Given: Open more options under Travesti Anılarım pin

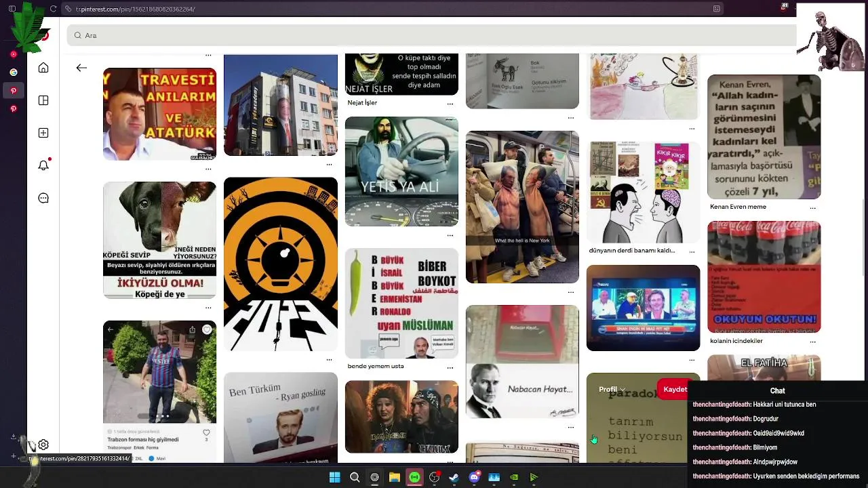Looking at the screenshot, I should [208, 169].
